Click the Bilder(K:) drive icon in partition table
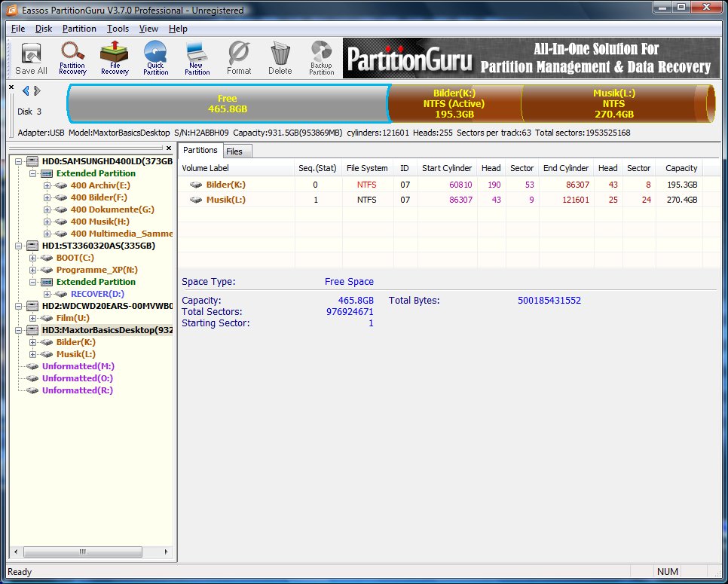728x584 pixels. pyautogui.click(x=196, y=185)
